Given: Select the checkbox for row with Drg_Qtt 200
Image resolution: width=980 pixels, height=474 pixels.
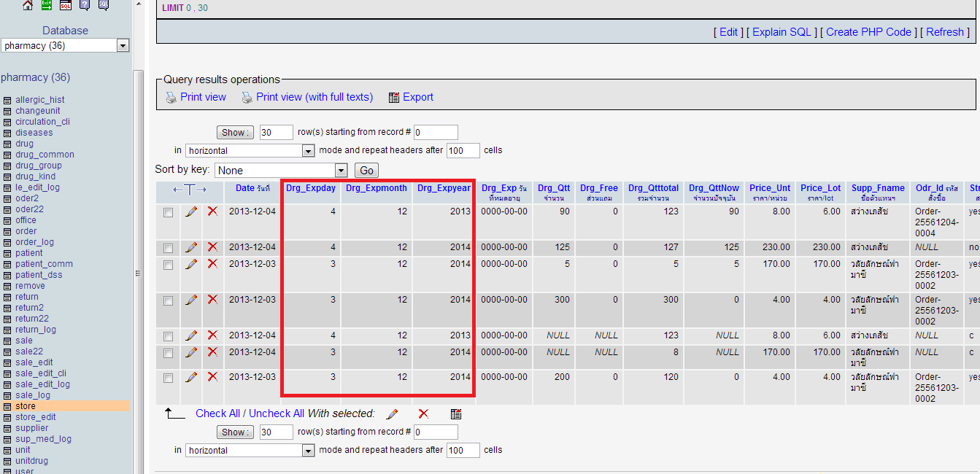Looking at the screenshot, I should click(169, 378).
